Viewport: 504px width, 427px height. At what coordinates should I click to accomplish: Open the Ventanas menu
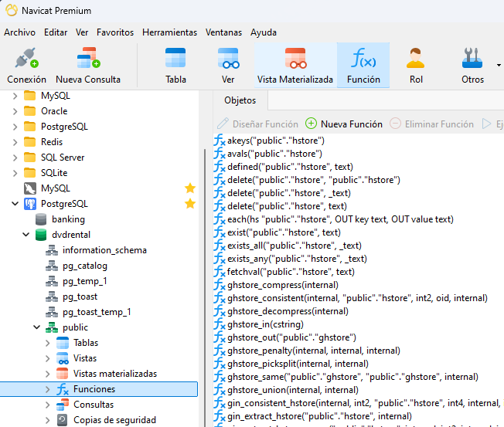[x=223, y=32]
